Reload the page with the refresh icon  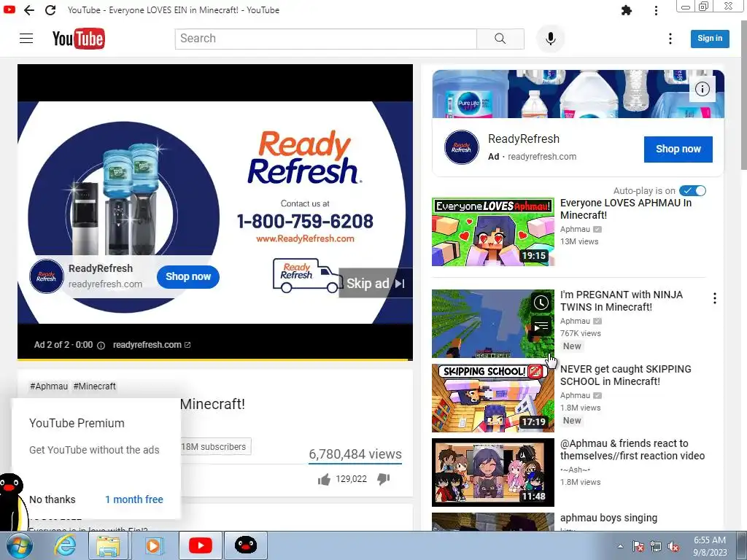coord(50,10)
